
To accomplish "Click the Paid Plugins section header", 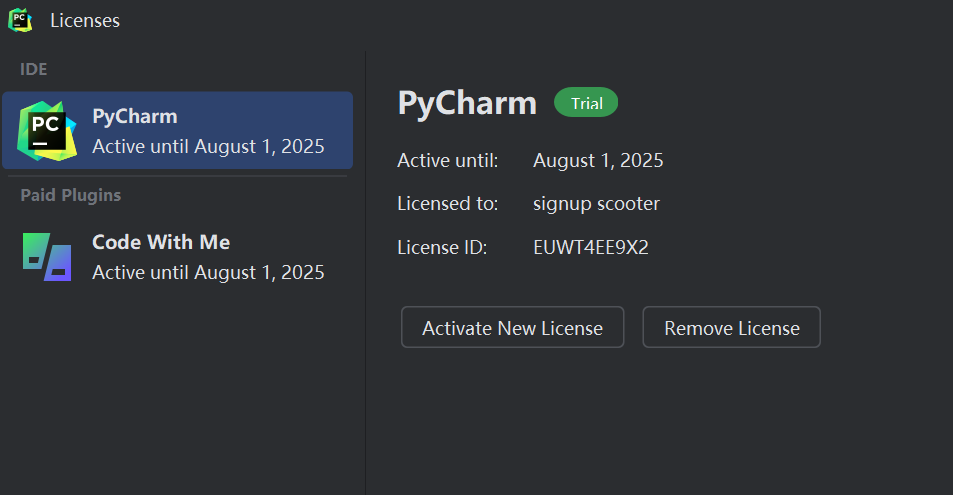I will click(71, 195).
